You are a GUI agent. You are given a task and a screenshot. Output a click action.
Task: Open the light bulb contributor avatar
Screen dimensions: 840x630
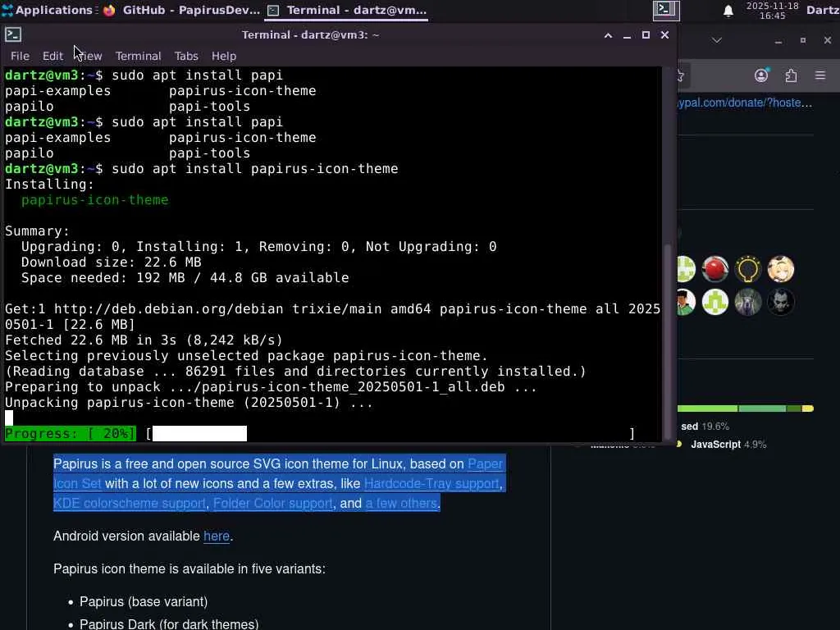[x=748, y=269]
